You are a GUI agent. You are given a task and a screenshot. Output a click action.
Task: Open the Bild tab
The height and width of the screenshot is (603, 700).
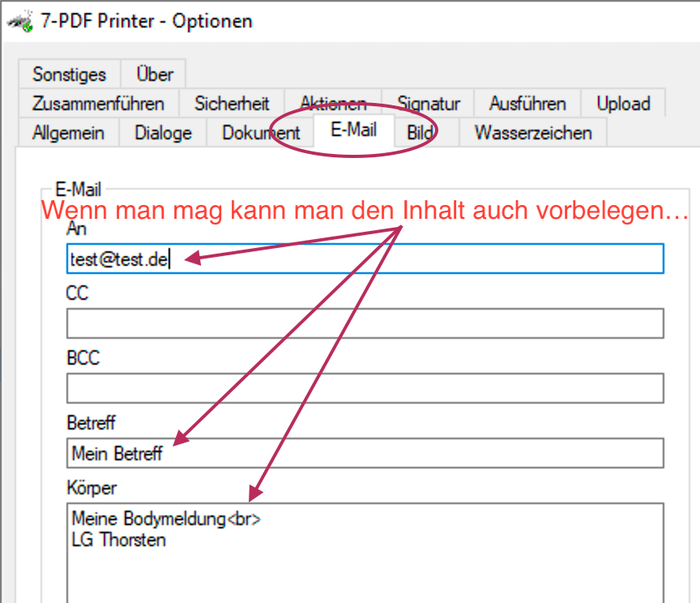point(420,133)
